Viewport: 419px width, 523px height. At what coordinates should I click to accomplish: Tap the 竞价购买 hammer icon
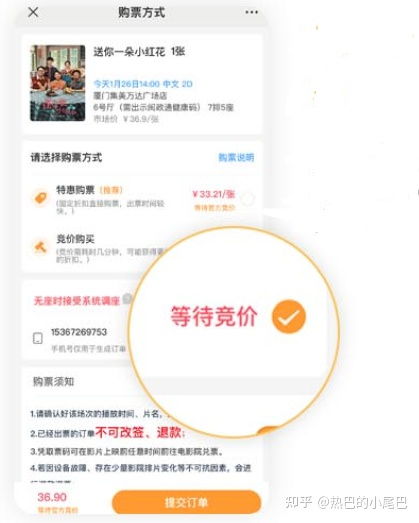pos(41,247)
